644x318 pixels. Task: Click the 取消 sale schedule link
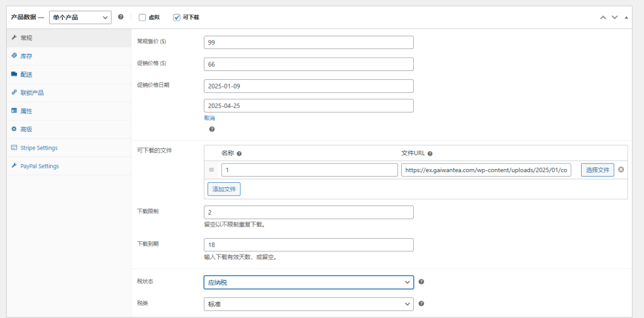click(209, 118)
